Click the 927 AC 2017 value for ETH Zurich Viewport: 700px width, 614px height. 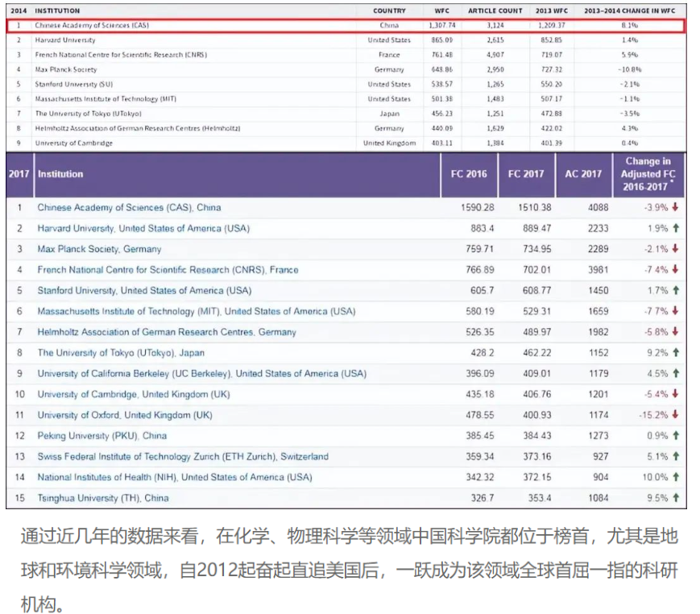[x=600, y=457]
